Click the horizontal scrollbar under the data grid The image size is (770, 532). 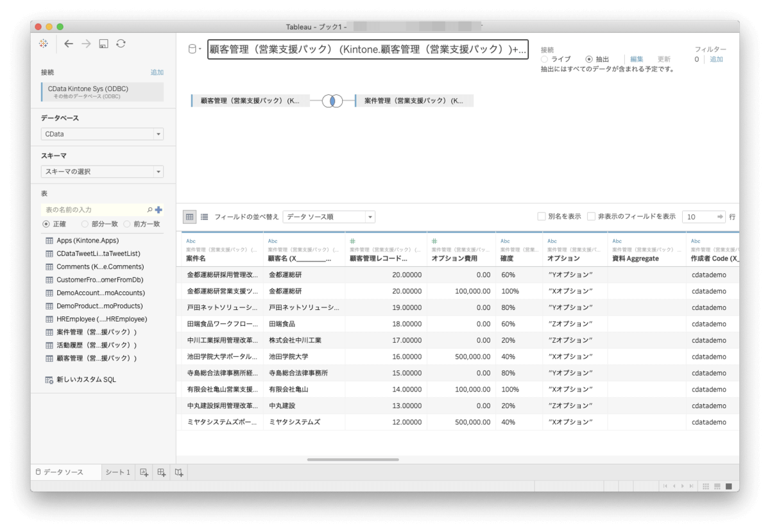pyautogui.click(x=353, y=459)
